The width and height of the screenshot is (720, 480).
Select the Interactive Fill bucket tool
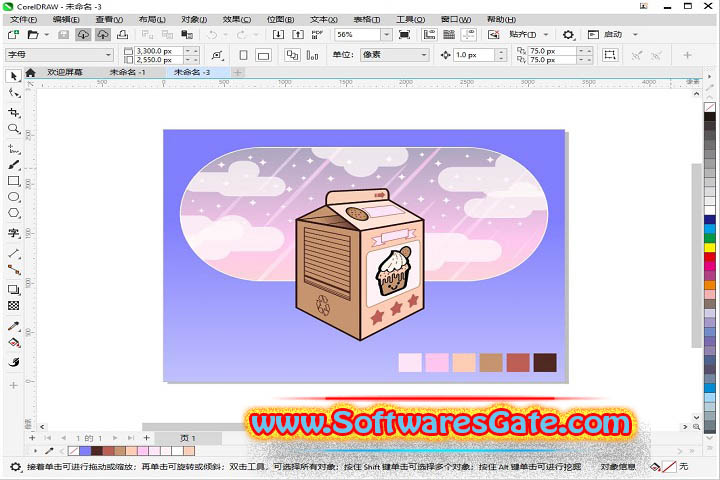[14, 343]
